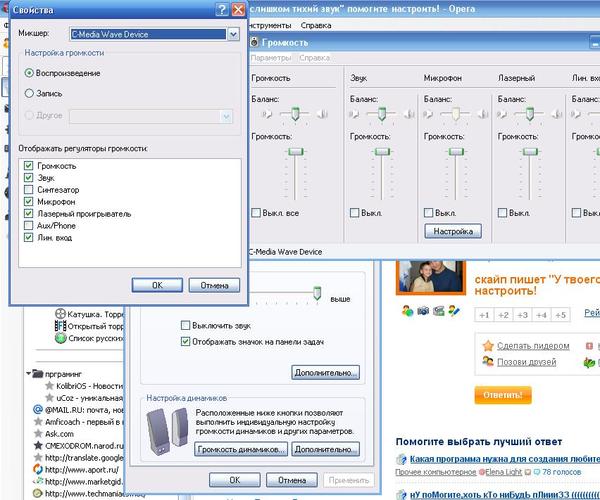Open the Справка menu in the Громкость window
This screenshot has width=600, height=500.
click(315, 58)
